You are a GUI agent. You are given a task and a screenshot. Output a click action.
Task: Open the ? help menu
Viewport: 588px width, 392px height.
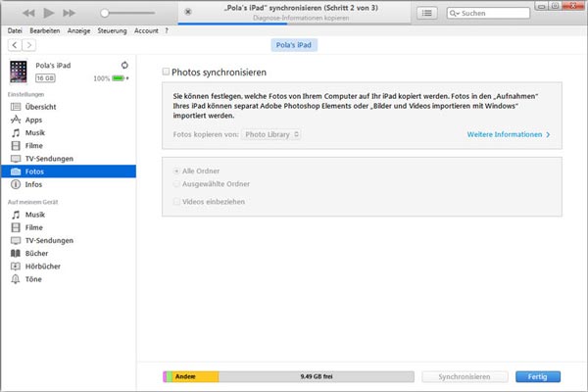click(167, 30)
